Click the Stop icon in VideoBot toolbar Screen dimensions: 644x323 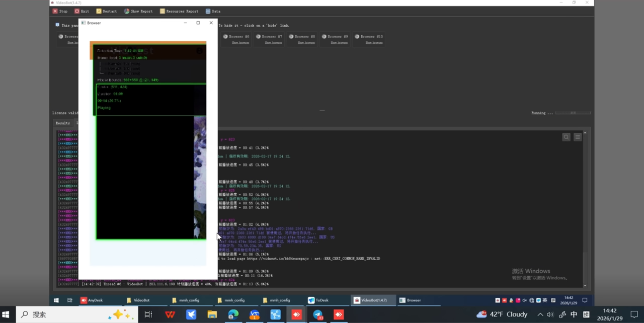(x=55, y=11)
